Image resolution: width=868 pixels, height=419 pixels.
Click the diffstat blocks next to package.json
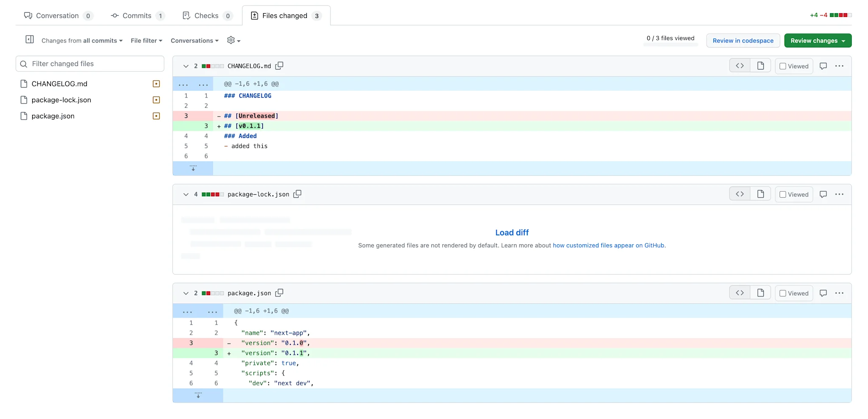(x=213, y=293)
